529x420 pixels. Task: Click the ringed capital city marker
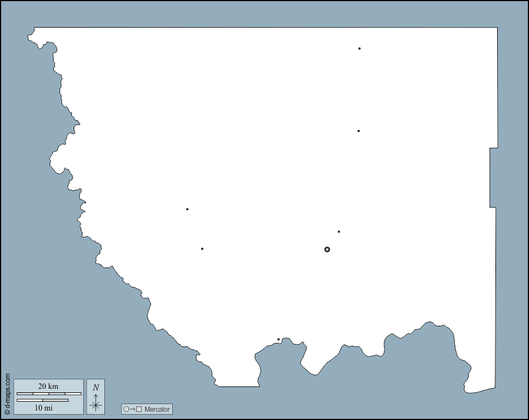pyautogui.click(x=327, y=250)
